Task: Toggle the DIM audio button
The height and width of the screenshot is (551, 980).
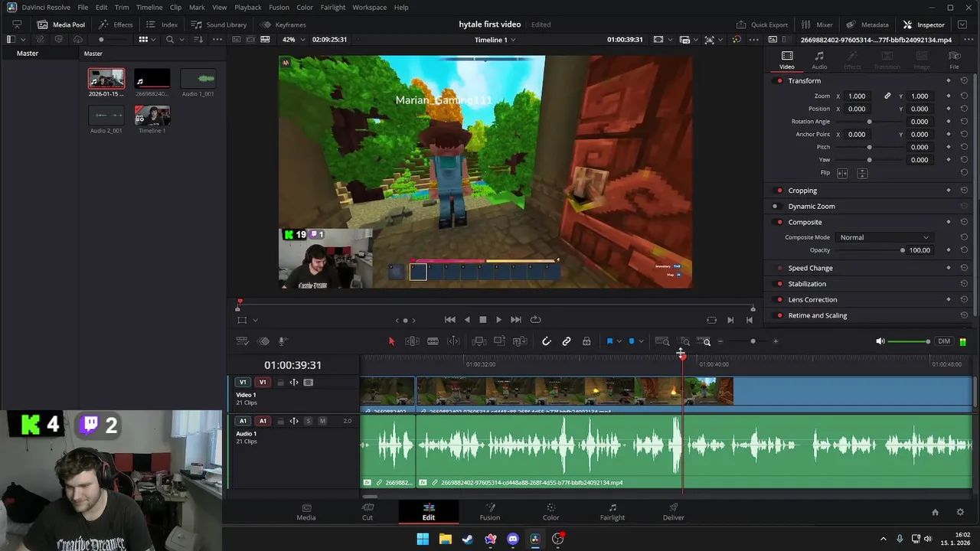Action: [944, 341]
